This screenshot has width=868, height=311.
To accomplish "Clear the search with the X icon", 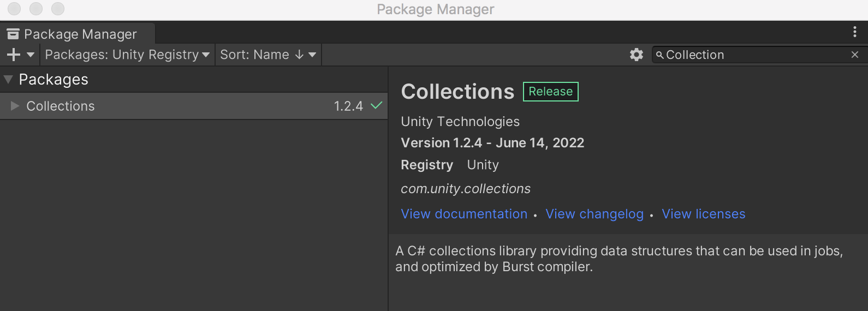I will pyautogui.click(x=855, y=55).
